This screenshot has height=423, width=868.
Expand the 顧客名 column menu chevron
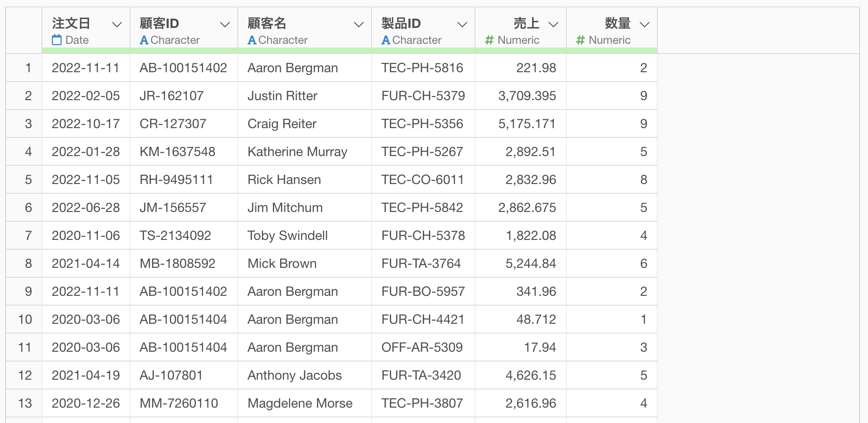tap(358, 24)
